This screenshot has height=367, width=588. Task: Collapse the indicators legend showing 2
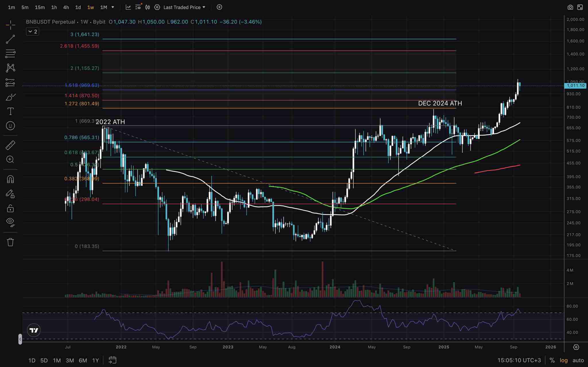32,32
